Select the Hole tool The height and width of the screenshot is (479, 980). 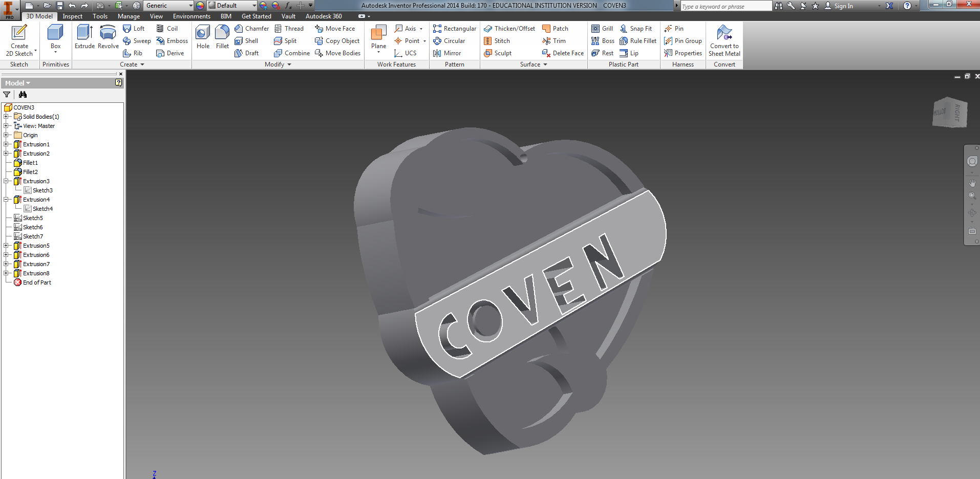point(203,37)
